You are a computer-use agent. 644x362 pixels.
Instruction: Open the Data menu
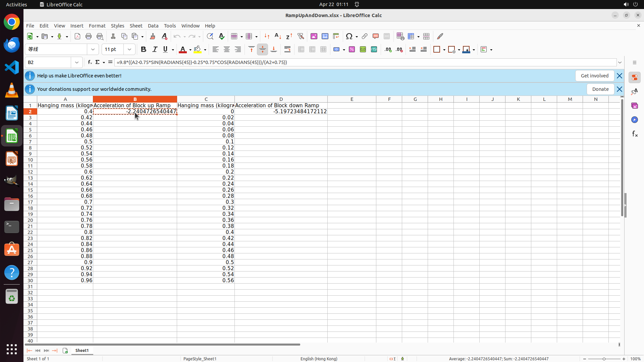(x=153, y=26)
